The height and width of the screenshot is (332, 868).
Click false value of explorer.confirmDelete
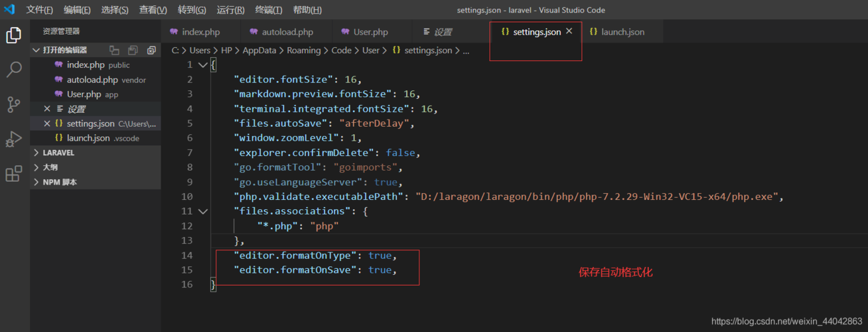[x=402, y=153]
